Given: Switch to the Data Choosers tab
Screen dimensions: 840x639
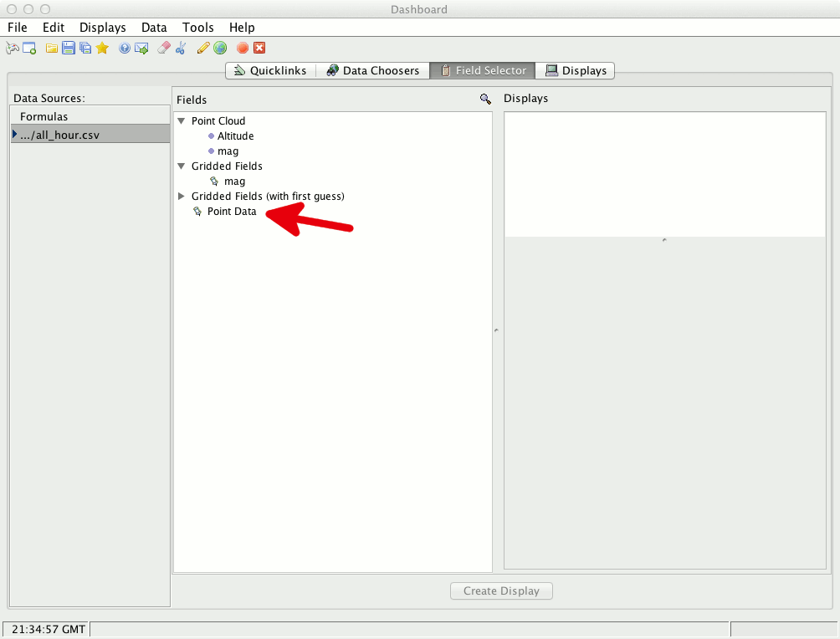Looking at the screenshot, I should click(x=372, y=71).
